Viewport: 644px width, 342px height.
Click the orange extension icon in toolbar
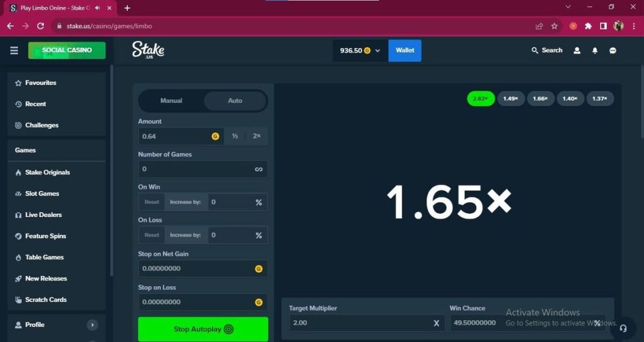point(573,26)
